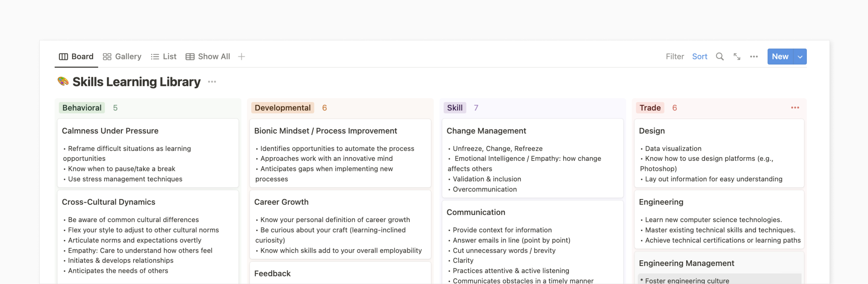868x284 pixels.
Task: Click the orange Developmental group tag
Action: (282, 108)
